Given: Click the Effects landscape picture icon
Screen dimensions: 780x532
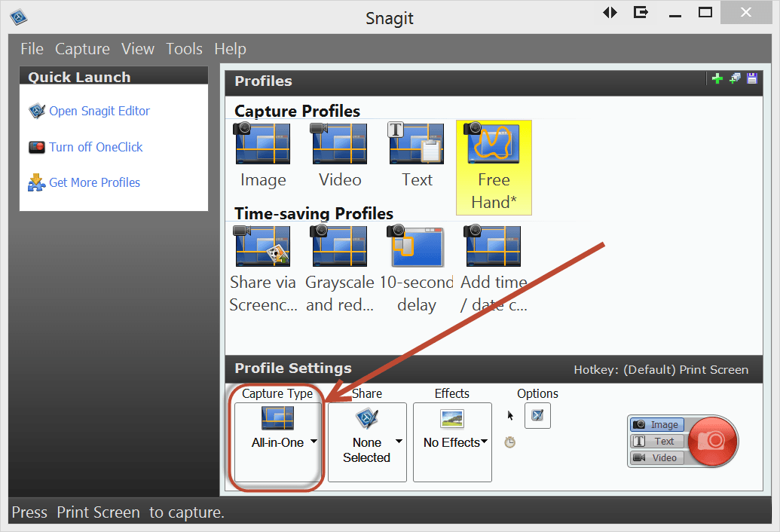Looking at the screenshot, I should pyautogui.click(x=452, y=419).
